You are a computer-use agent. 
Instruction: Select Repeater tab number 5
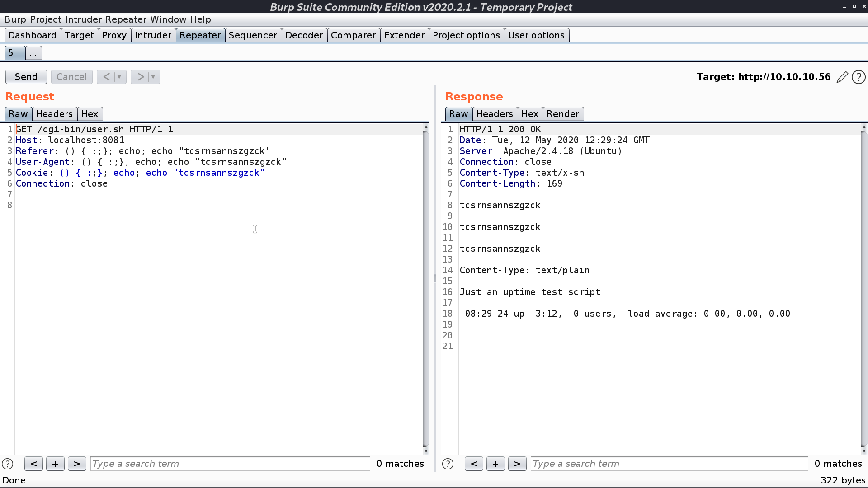pos(11,53)
